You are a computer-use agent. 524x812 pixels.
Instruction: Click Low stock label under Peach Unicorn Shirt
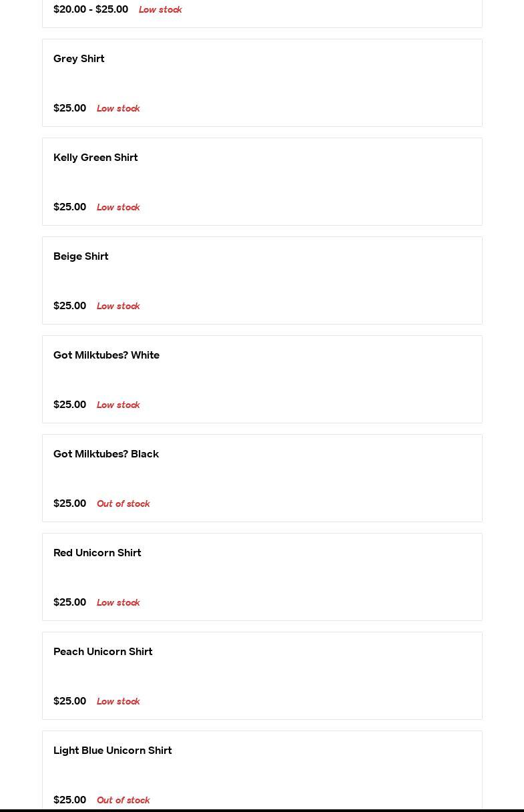(x=118, y=701)
